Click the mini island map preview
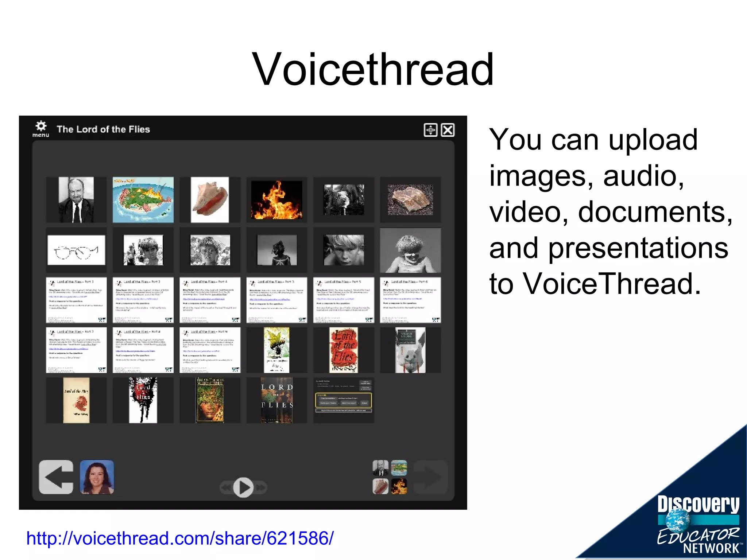 (399, 468)
